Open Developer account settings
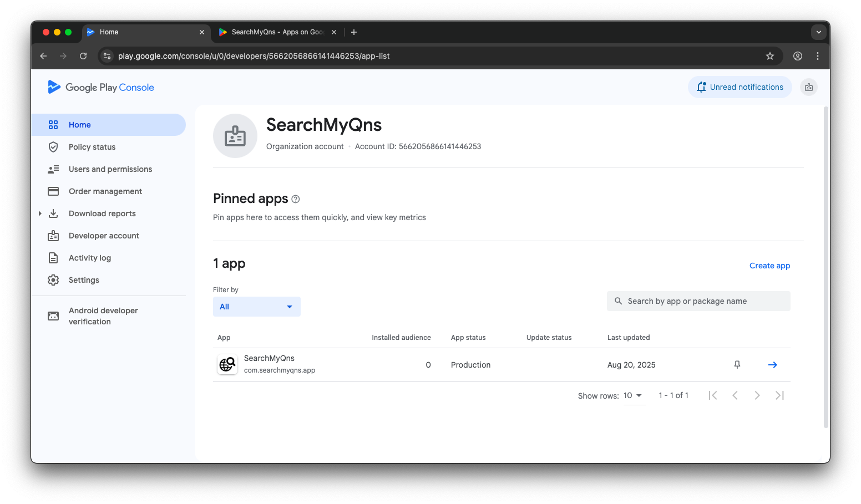 [108, 236]
